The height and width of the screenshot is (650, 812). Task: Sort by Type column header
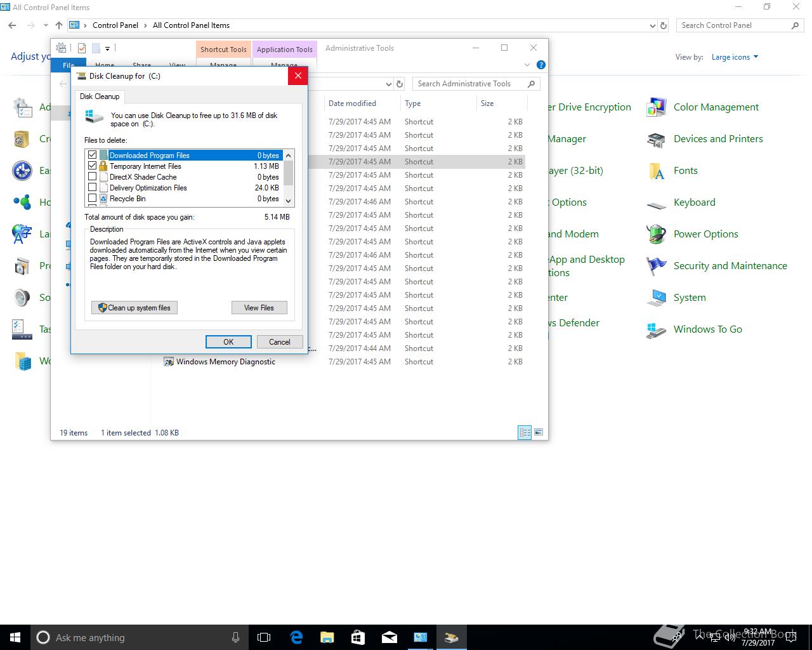[438, 103]
